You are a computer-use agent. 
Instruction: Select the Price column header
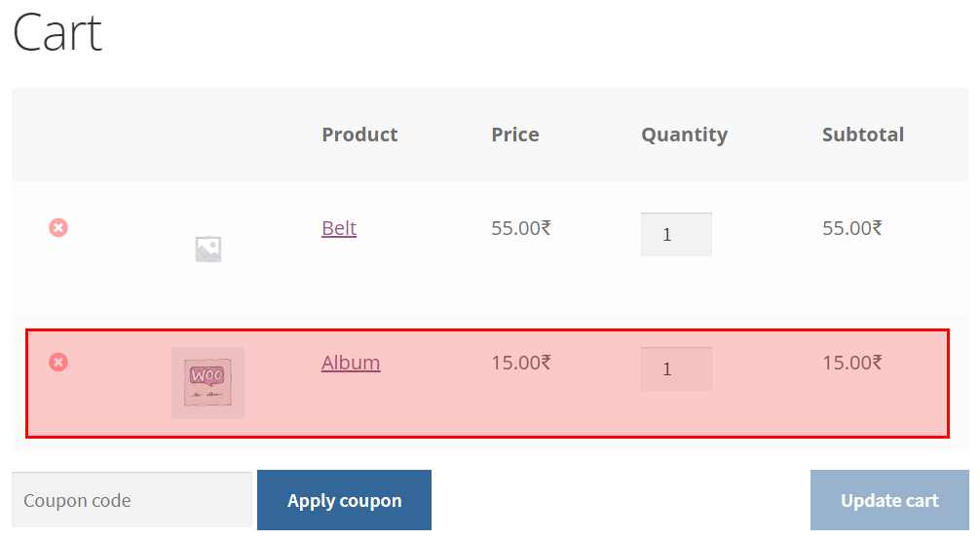point(515,135)
